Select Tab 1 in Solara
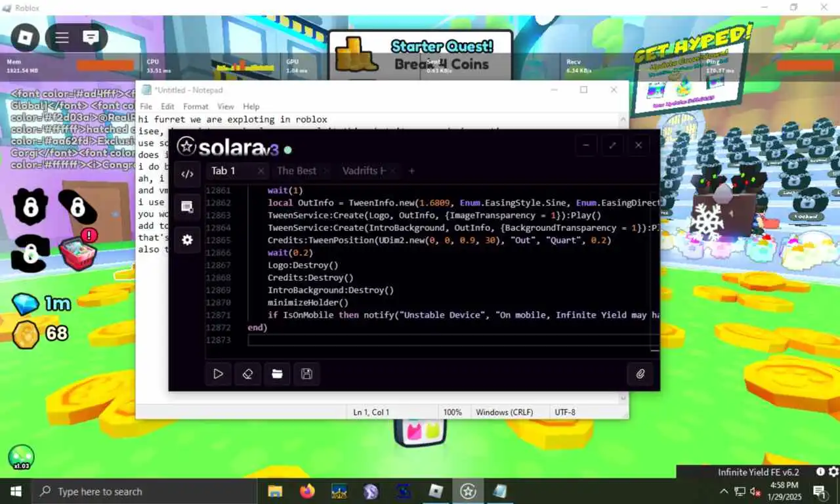Screen dimensions: 840x504 (x=223, y=171)
